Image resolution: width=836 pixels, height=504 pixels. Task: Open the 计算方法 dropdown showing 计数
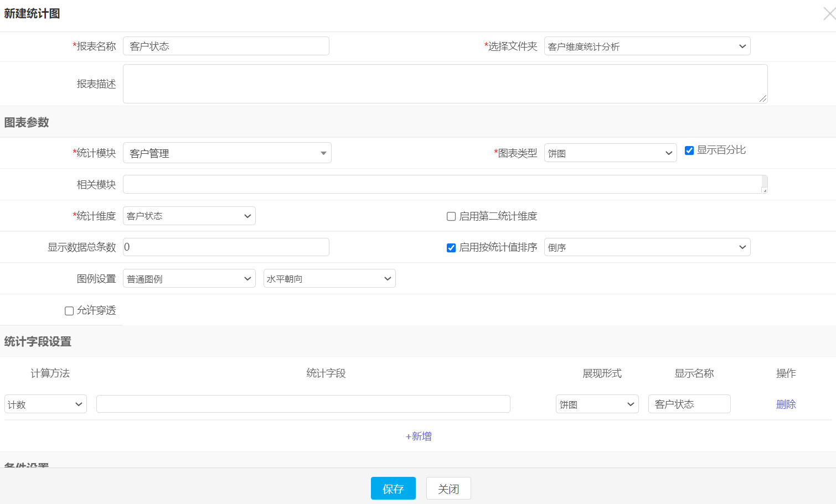click(x=45, y=404)
